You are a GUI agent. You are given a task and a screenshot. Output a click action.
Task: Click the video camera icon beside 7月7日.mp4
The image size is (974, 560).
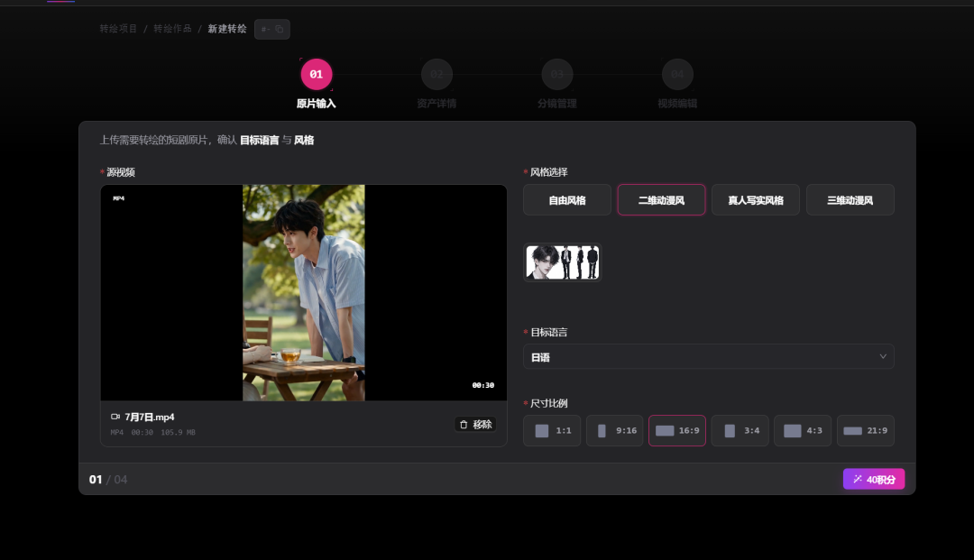pyautogui.click(x=115, y=417)
